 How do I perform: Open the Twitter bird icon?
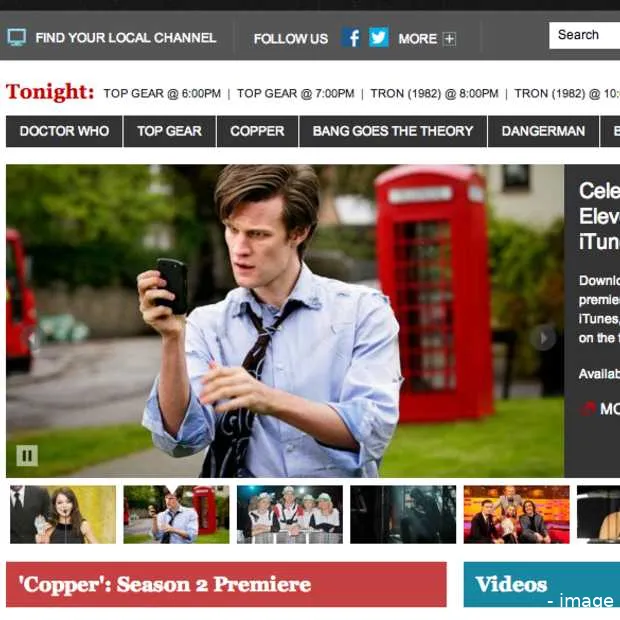point(378,38)
